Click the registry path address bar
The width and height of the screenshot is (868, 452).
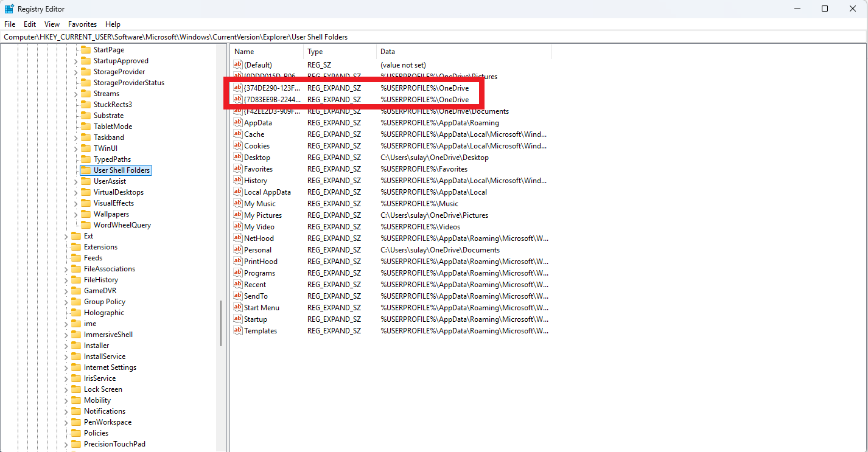pos(433,37)
